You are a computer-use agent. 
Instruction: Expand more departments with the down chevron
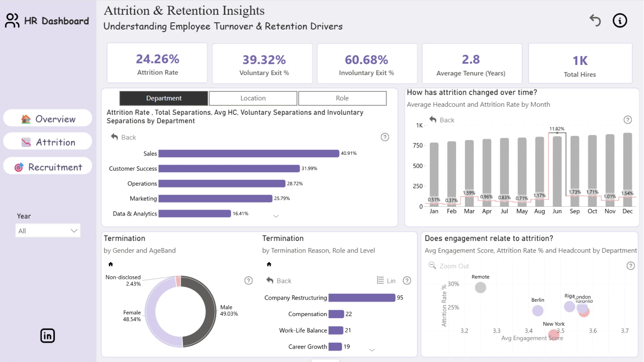(276, 216)
